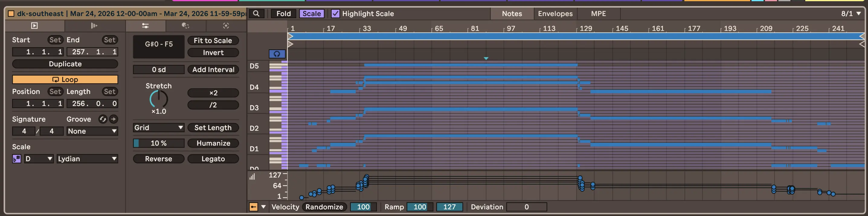The image size is (868, 216).
Task: Toggle the Loop button off
Action: (65, 80)
